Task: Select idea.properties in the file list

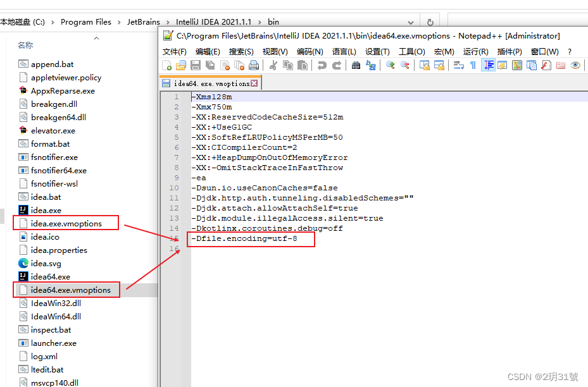Action: 59,250
